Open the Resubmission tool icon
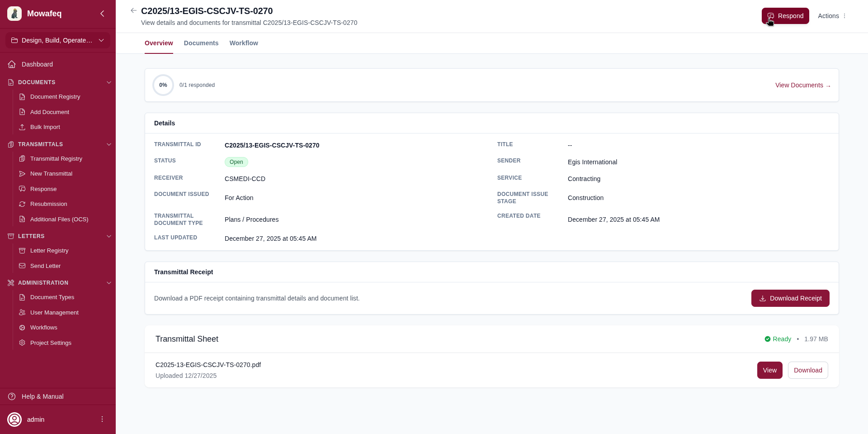The image size is (868, 434). click(x=22, y=204)
